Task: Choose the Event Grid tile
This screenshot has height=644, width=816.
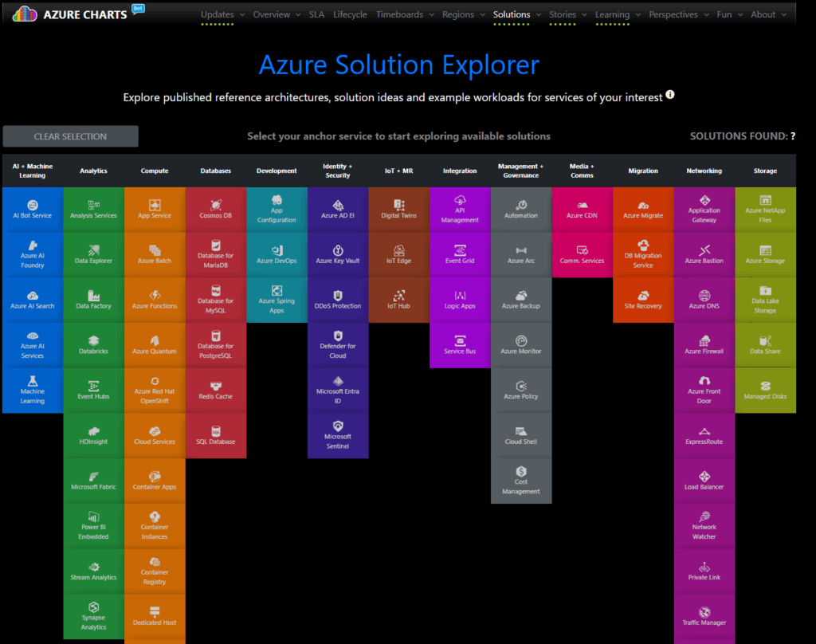Action: pyautogui.click(x=460, y=255)
